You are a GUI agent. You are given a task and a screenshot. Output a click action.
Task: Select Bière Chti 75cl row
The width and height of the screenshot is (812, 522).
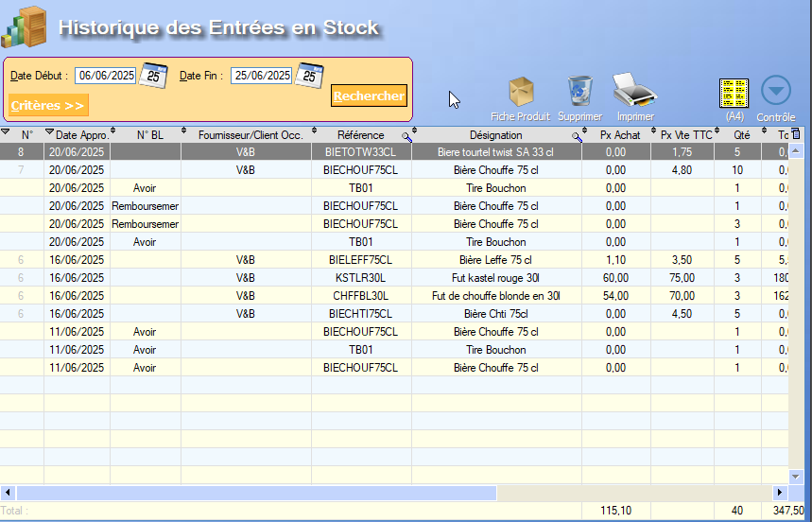[394, 314]
